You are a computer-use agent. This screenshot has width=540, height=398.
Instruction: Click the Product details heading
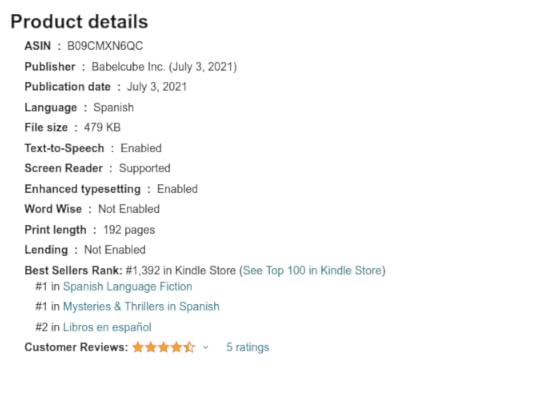pyautogui.click(x=79, y=21)
